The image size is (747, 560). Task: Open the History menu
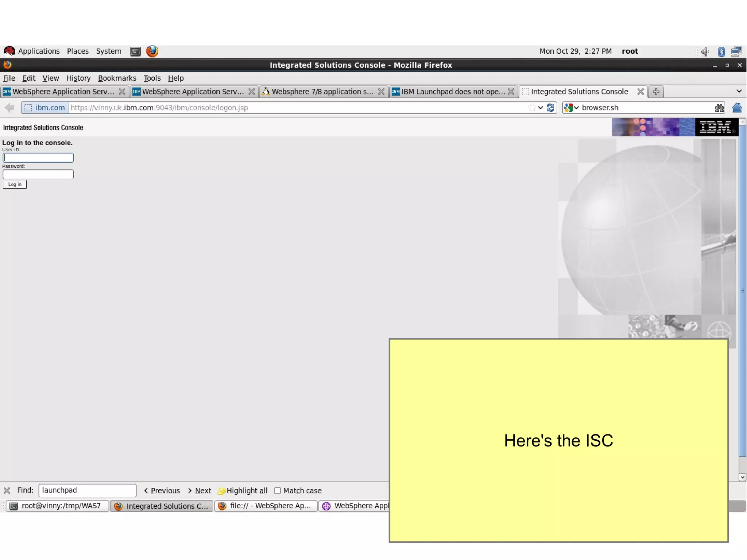click(78, 78)
